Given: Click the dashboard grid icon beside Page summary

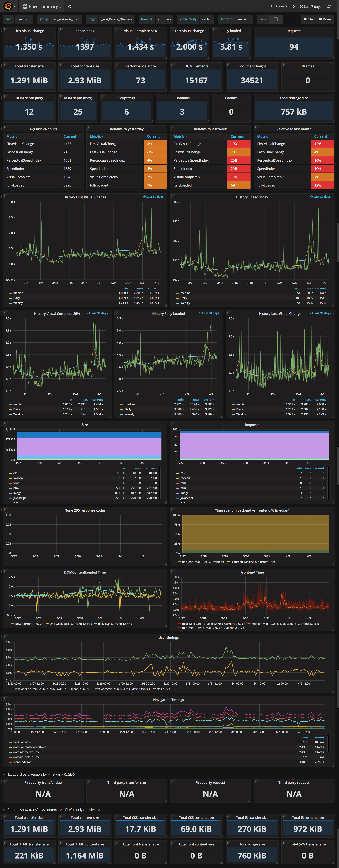Looking at the screenshot, I should click(25, 6).
